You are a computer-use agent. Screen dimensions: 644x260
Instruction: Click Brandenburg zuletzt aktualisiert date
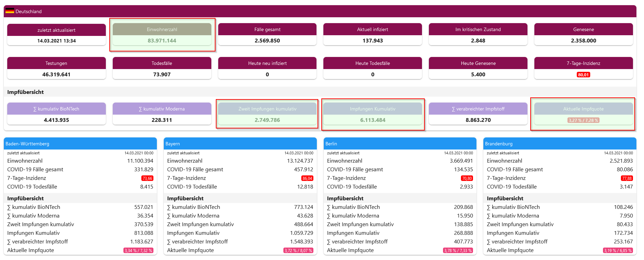pyautogui.click(x=618, y=153)
